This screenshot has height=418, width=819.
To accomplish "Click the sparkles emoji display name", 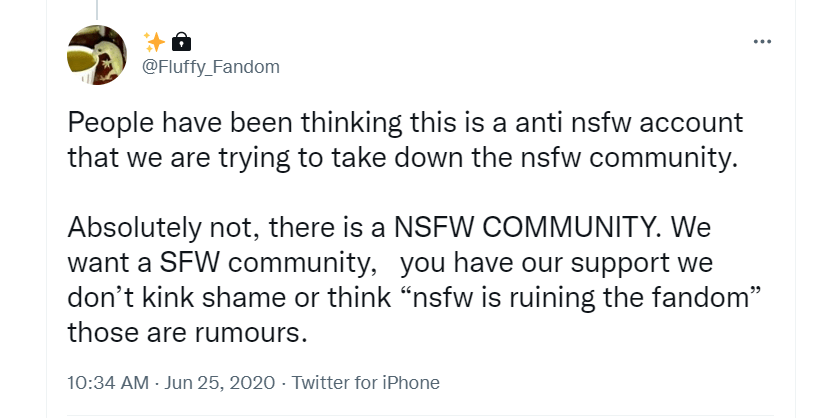I will click(154, 41).
